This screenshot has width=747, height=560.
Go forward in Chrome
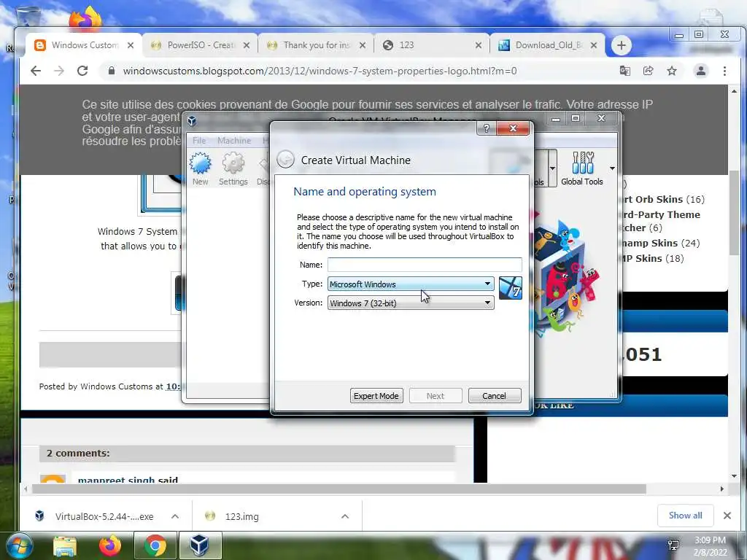coord(59,71)
